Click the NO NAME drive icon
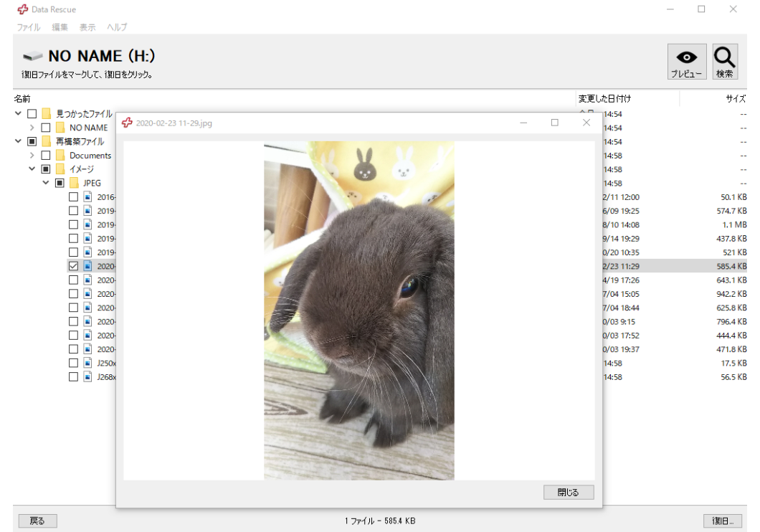This screenshot has width=760, height=532. (x=32, y=57)
